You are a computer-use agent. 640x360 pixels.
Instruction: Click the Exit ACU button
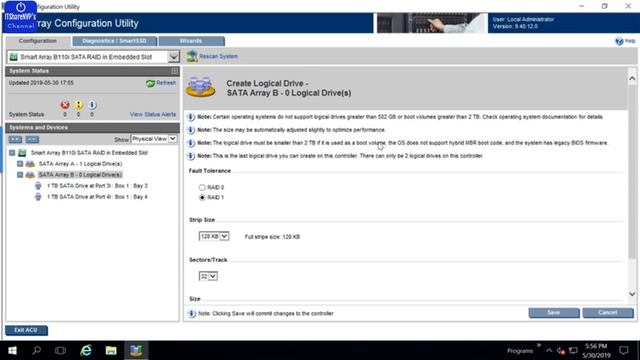(x=26, y=330)
